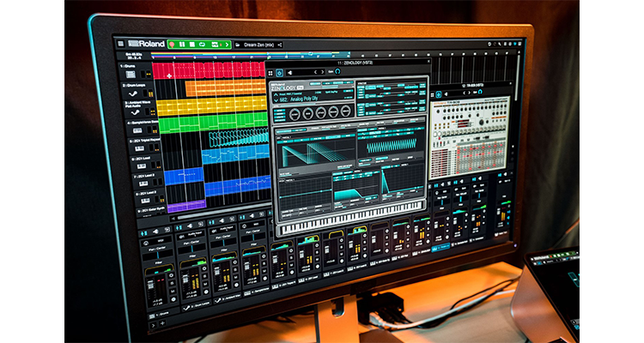This screenshot has width=644, height=343.
Task: Toggle the highlighted ZENOLOGY plugin view button
Action: coord(279,73)
